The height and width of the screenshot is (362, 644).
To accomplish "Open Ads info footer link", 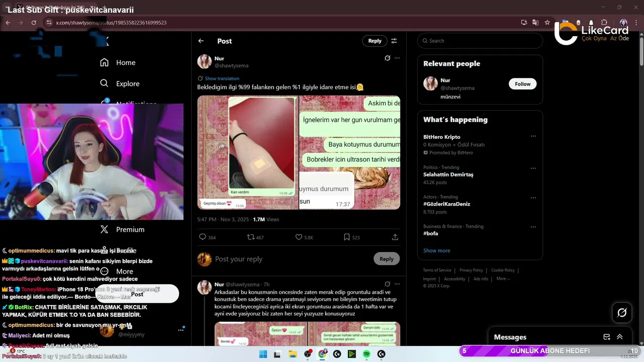I will point(481,279).
